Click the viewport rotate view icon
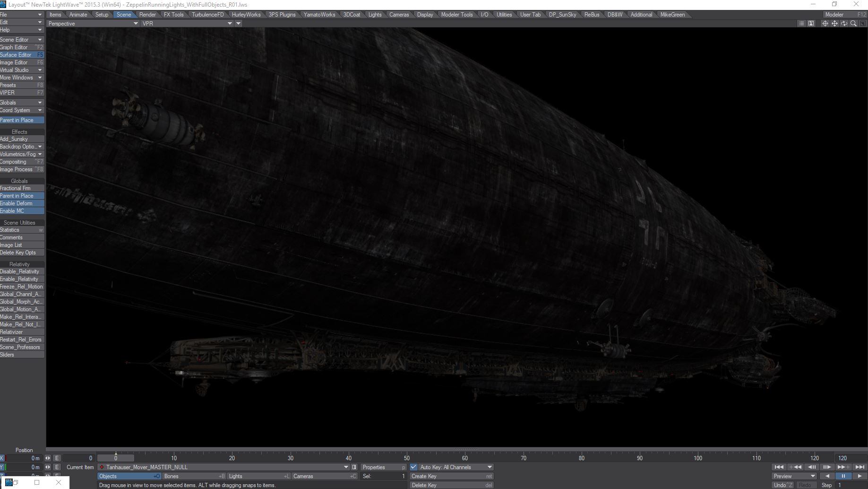 (x=844, y=24)
